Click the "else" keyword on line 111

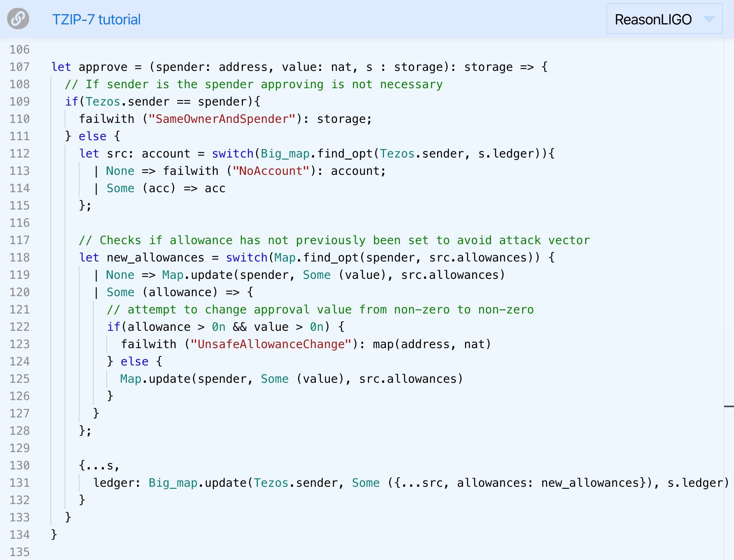click(x=93, y=136)
